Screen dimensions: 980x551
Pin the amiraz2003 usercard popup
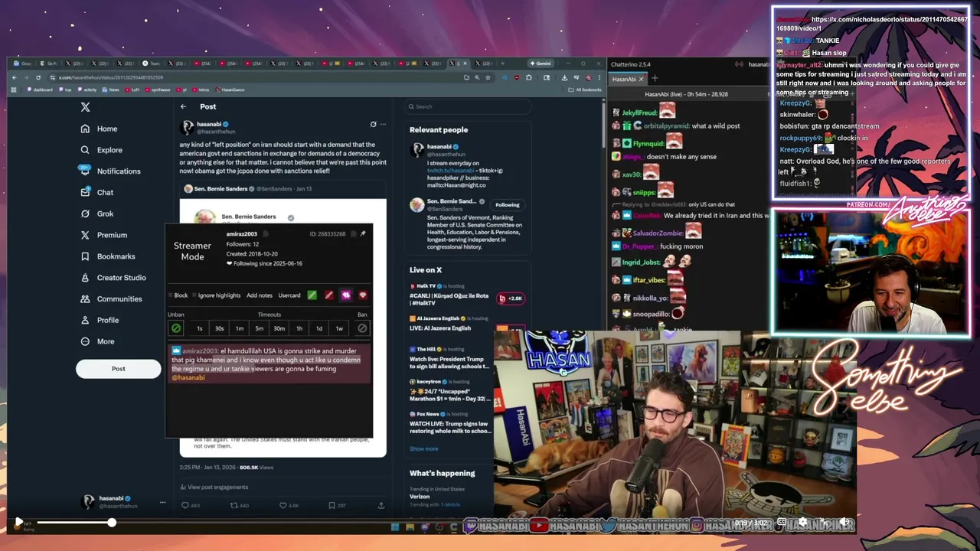363,233
